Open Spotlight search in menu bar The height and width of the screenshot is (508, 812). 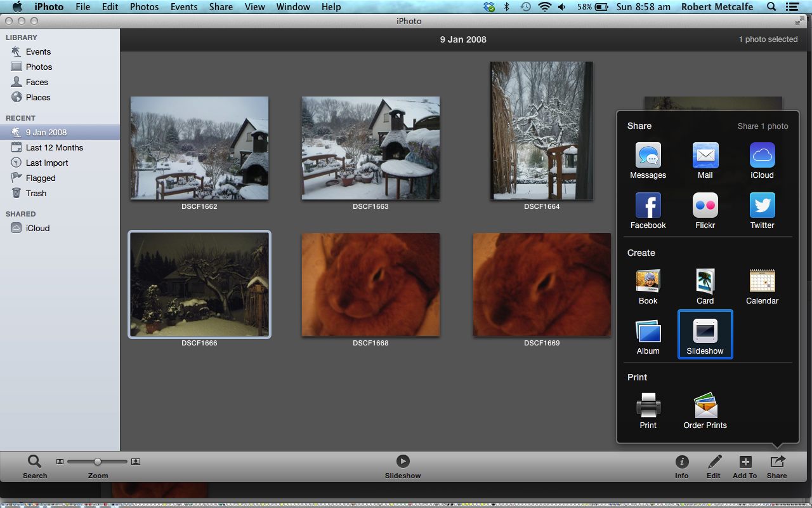point(771,7)
